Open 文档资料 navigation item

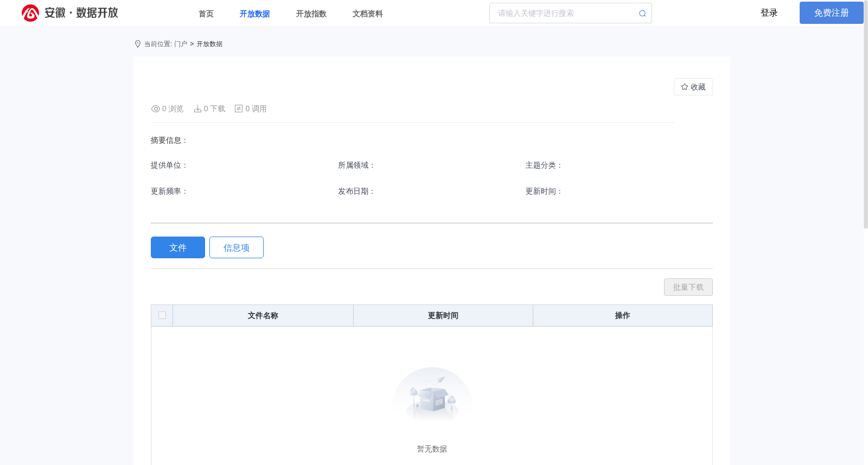point(367,14)
